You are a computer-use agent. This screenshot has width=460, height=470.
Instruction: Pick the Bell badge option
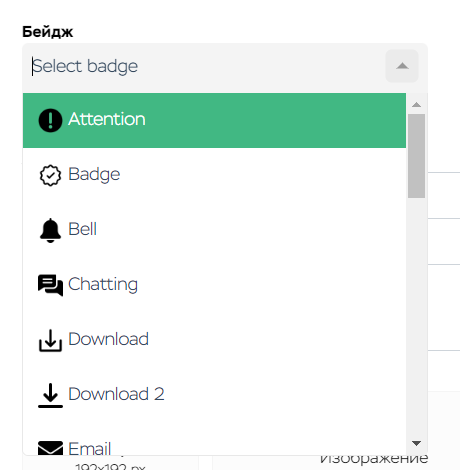coord(214,230)
